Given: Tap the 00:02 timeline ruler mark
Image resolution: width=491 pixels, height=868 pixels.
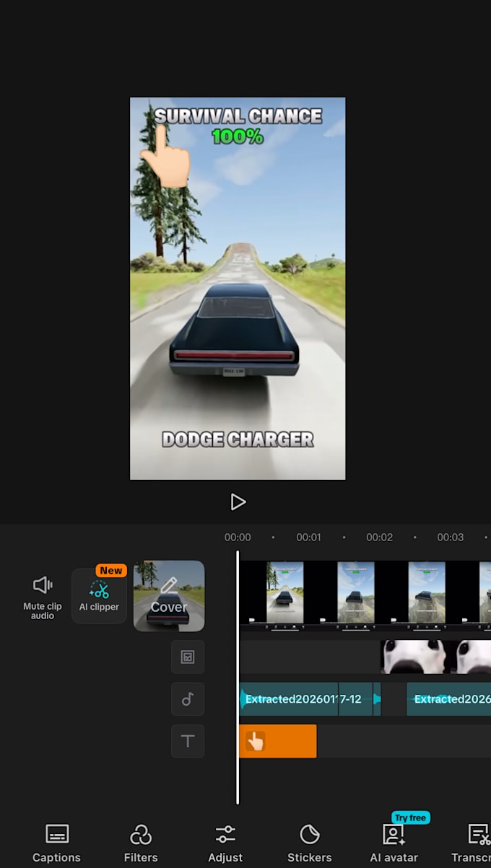Looking at the screenshot, I should tap(379, 538).
